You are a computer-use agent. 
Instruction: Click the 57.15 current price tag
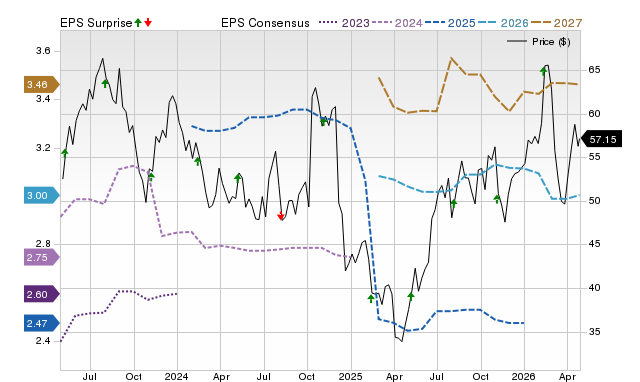601,139
